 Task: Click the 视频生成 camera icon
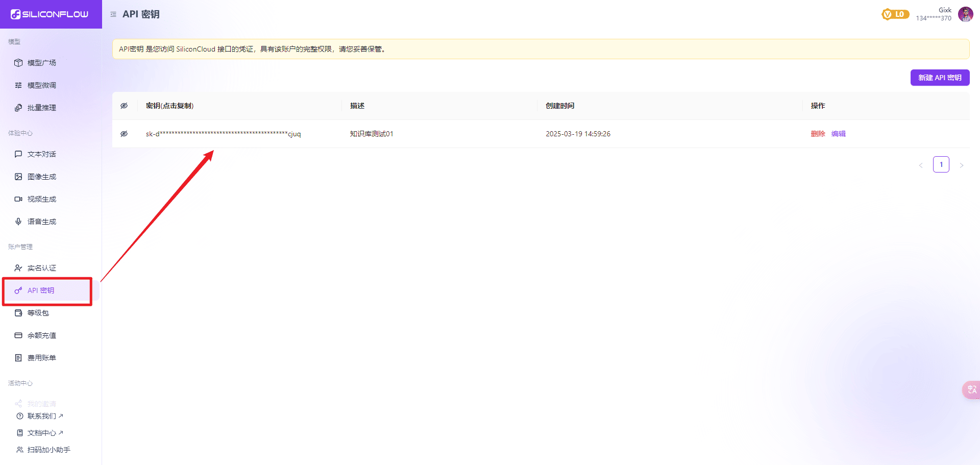pos(18,199)
